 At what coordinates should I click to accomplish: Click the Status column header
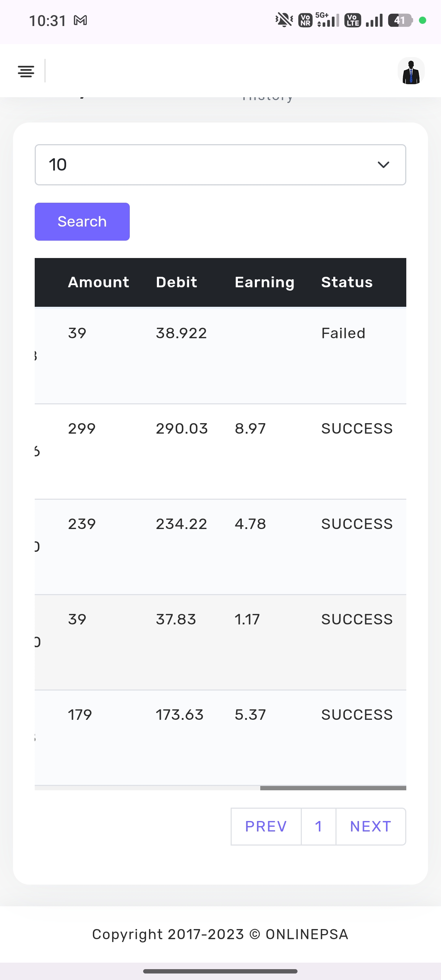point(347,282)
